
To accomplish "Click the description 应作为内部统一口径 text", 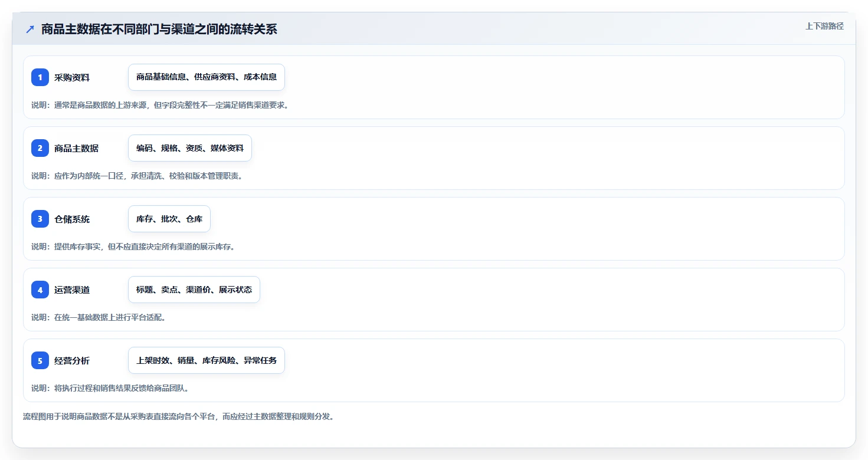I will [x=137, y=176].
